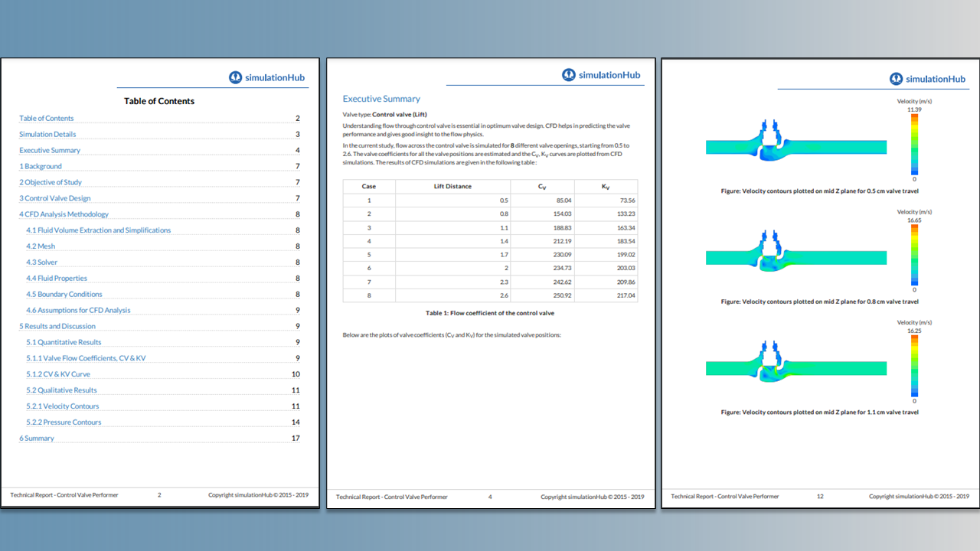Open Executive Summary entry in contents
Viewport: 980px width, 551px height.
(50, 151)
